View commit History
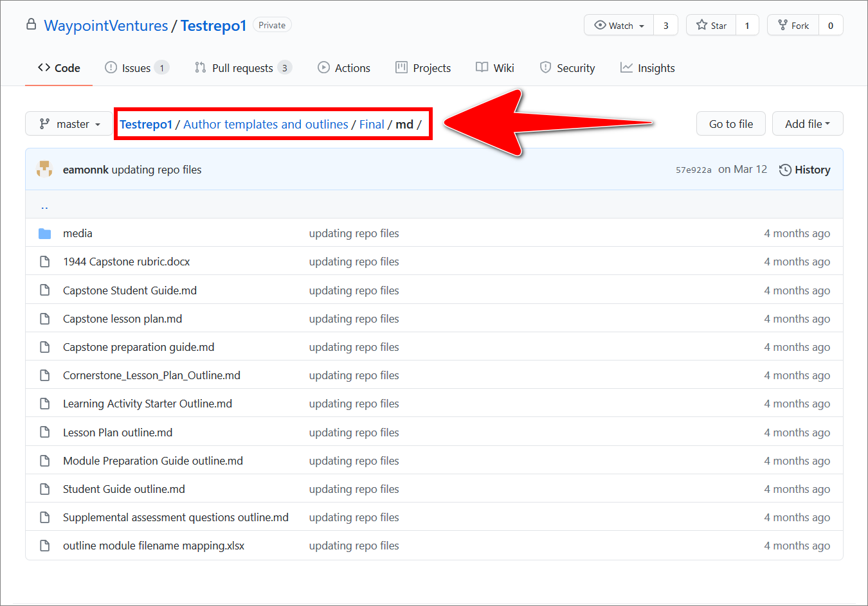Screen dimensions: 868x606 [x=805, y=170]
